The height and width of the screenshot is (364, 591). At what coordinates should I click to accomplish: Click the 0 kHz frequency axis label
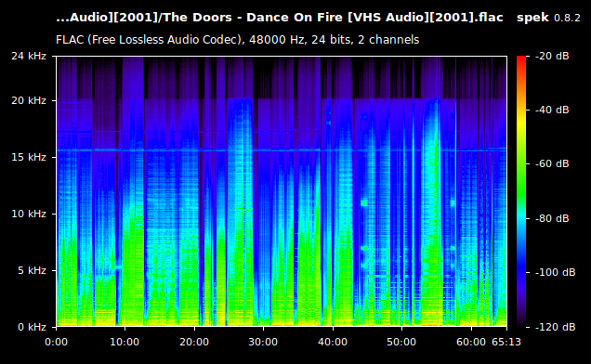32,327
